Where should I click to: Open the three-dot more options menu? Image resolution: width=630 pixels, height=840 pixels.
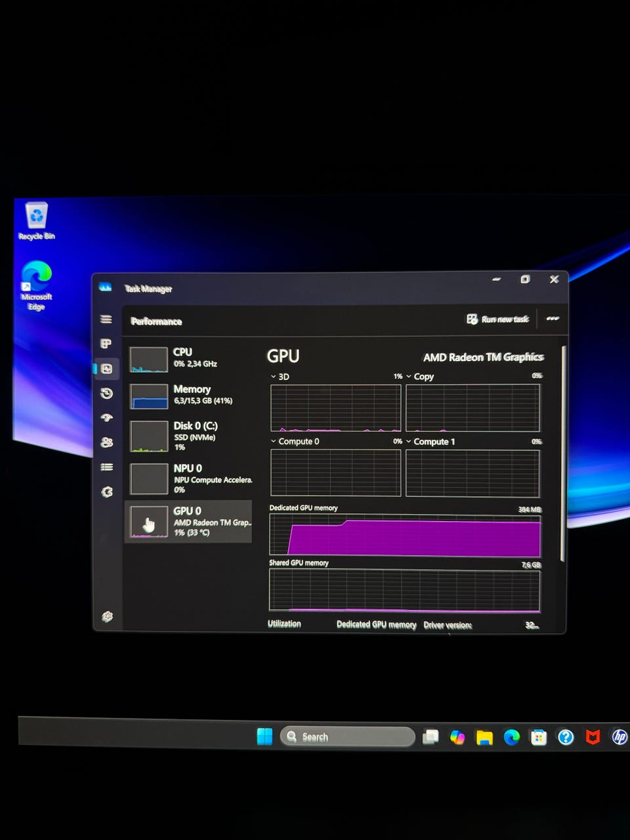[x=553, y=319]
